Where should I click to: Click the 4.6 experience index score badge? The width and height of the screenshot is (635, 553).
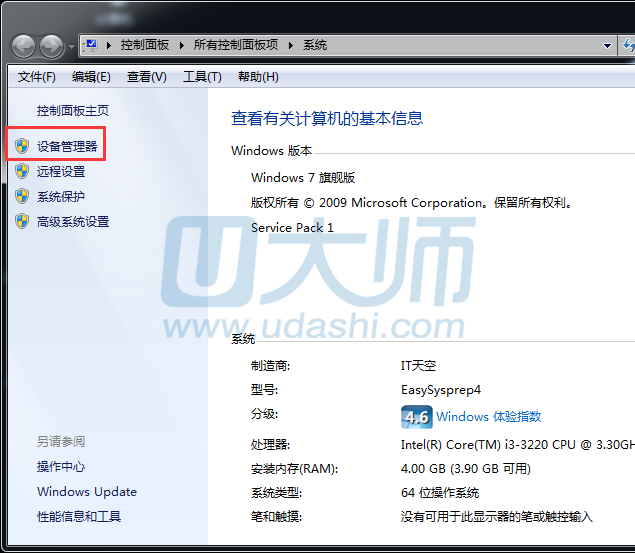[417, 417]
